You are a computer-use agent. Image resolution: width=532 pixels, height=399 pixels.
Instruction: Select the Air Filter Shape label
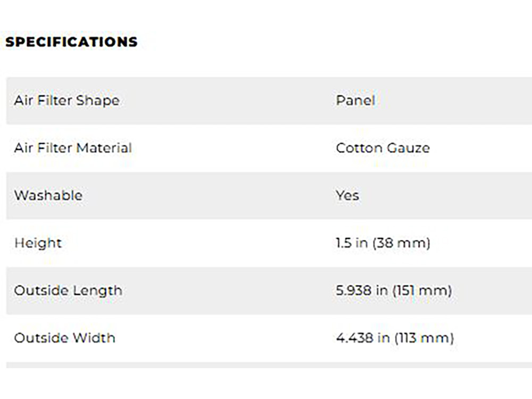pos(67,101)
